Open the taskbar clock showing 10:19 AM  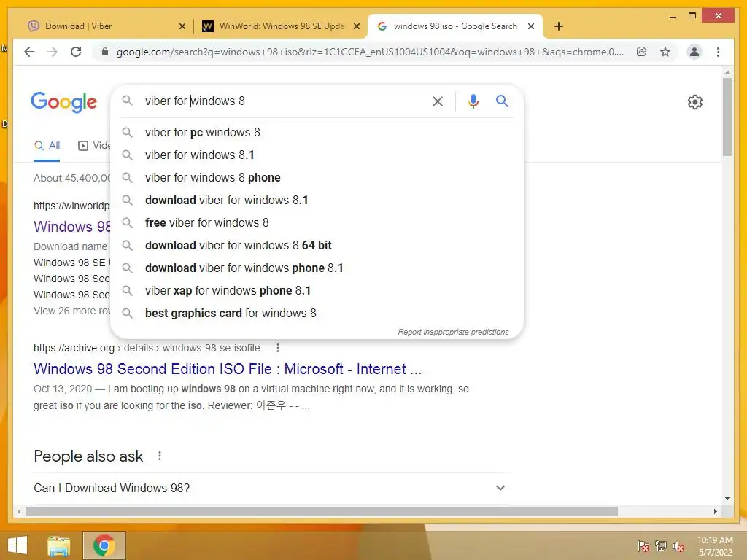click(715, 546)
